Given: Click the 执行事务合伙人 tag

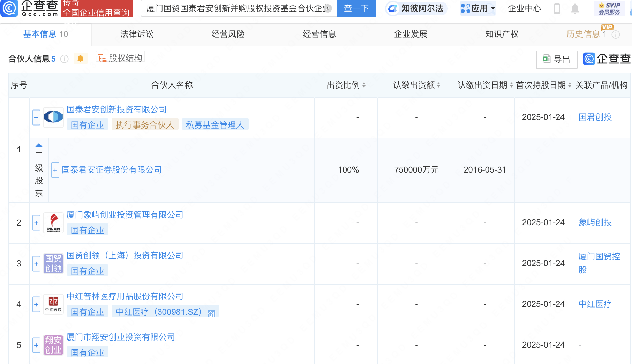Looking at the screenshot, I should pyautogui.click(x=145, y=125).
